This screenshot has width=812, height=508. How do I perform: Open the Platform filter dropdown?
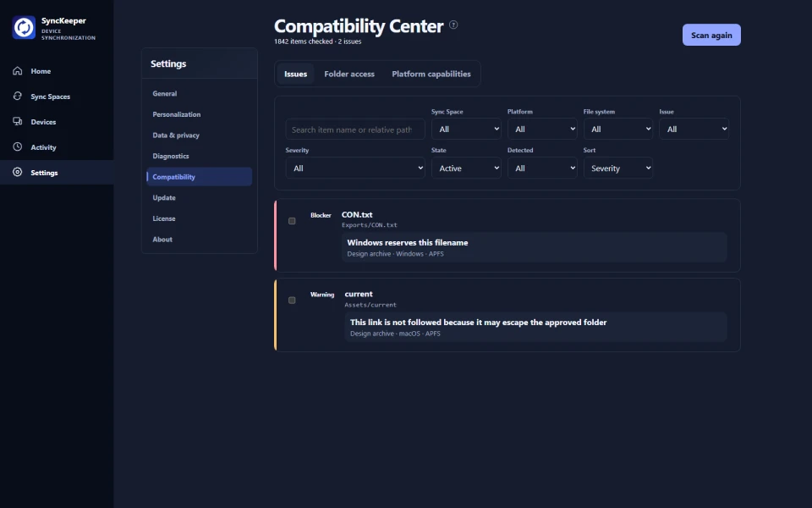point(542,129)
